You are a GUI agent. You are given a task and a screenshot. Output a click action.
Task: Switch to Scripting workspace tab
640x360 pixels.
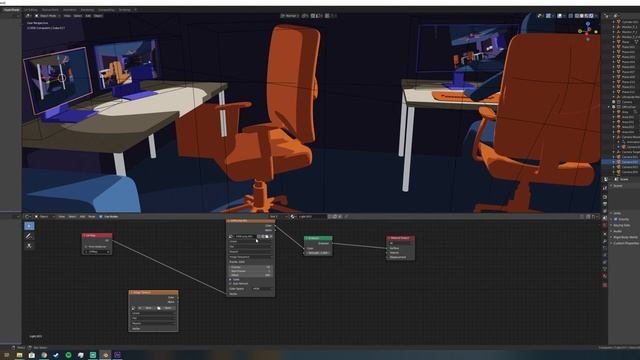[x=124, y=10]
